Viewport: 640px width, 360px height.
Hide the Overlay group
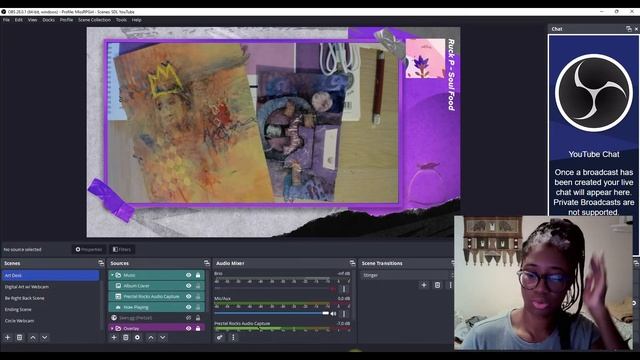coord(189,328)
